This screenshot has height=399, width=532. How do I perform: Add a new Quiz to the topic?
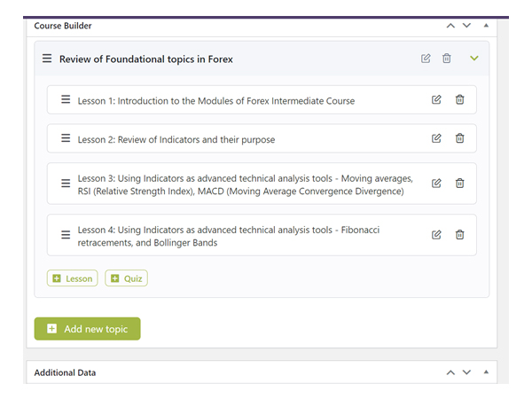click(126, 278)
